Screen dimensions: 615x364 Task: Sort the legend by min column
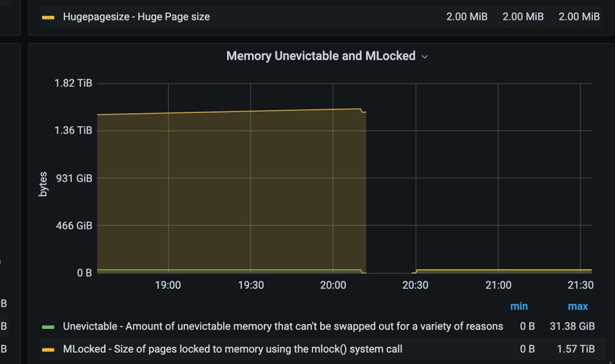[x=519, y=306]
